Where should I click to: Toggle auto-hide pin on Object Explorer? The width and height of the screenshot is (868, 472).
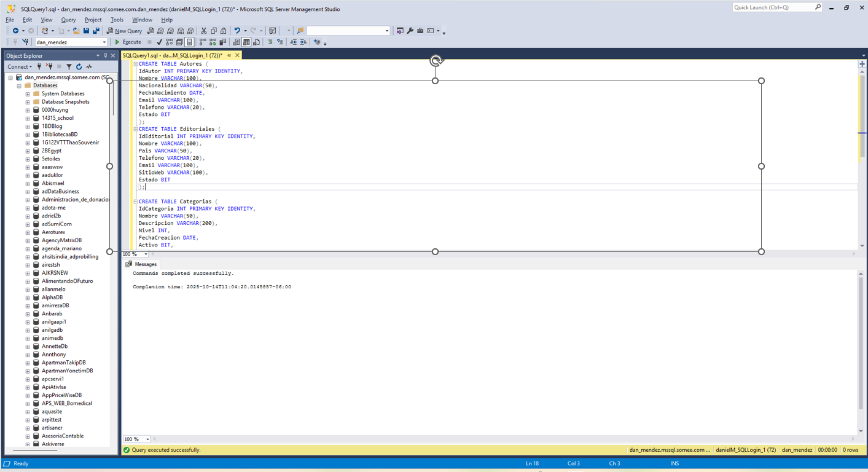[105, 56]
